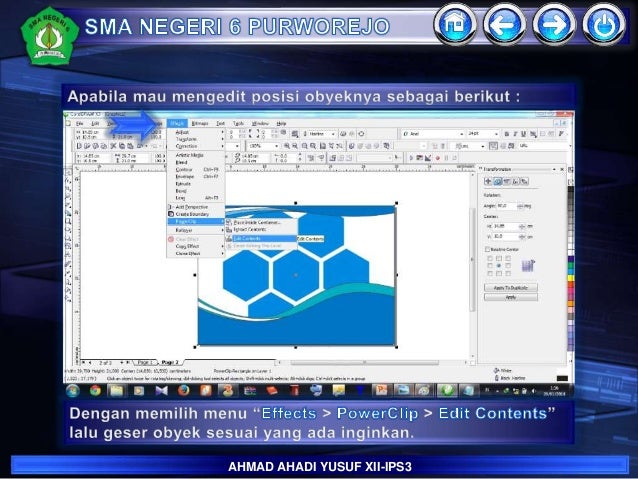Choose Edit Contents in the PowerClip submenu

[x=261, y=238]
